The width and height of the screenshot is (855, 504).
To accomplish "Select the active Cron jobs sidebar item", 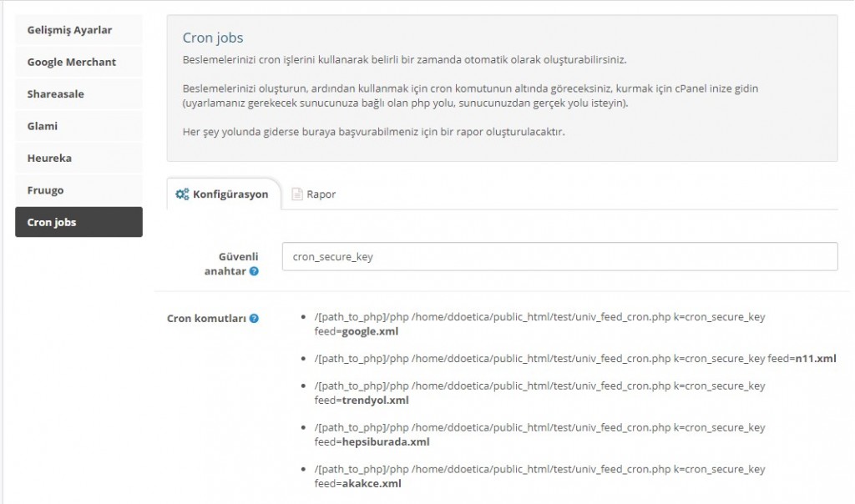I will [78, 222].
